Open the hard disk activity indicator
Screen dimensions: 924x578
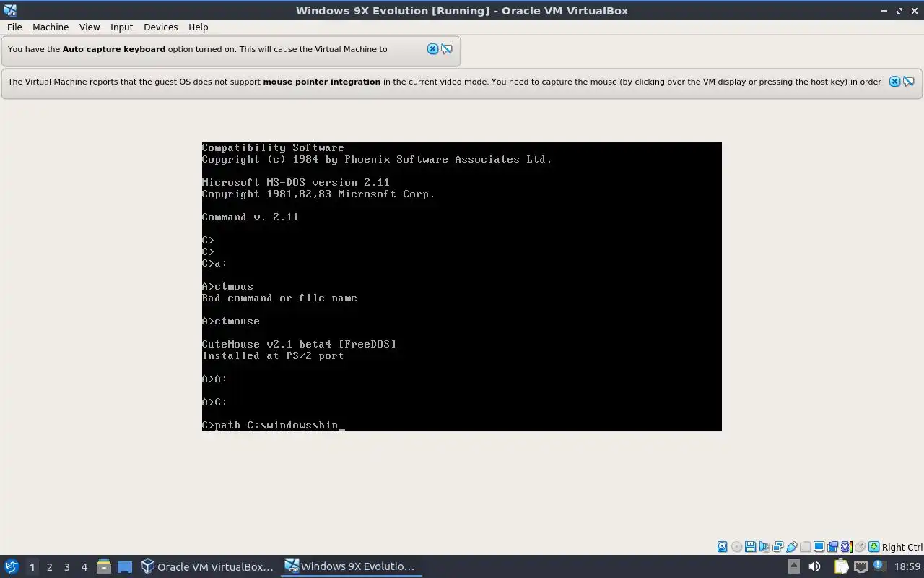[x=723, y=547]
